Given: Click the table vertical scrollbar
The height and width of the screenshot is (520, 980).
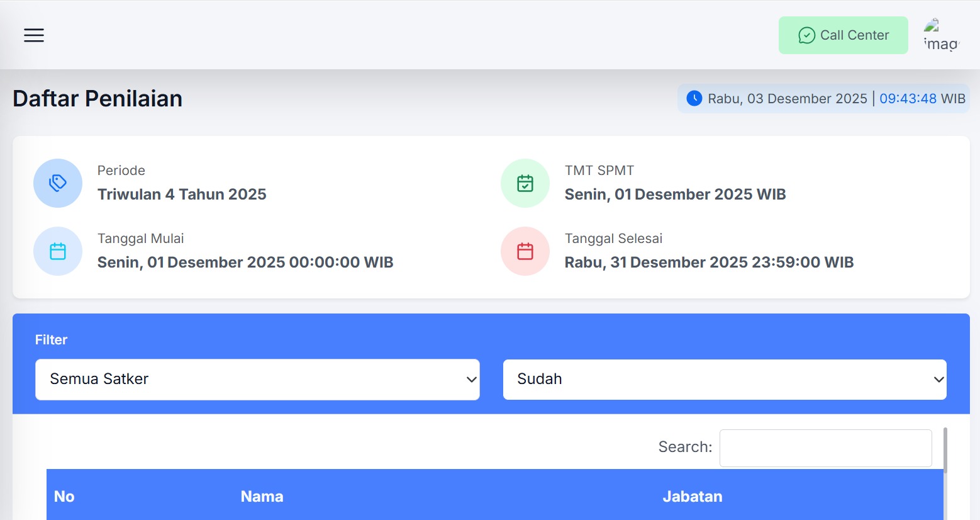Looking at the screenshot, I should pos(945,450).
